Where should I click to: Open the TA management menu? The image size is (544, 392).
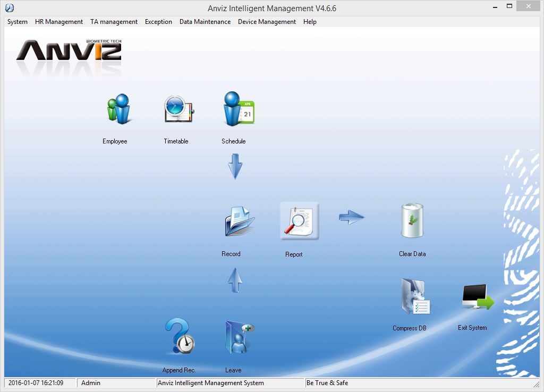pos(114,22)
